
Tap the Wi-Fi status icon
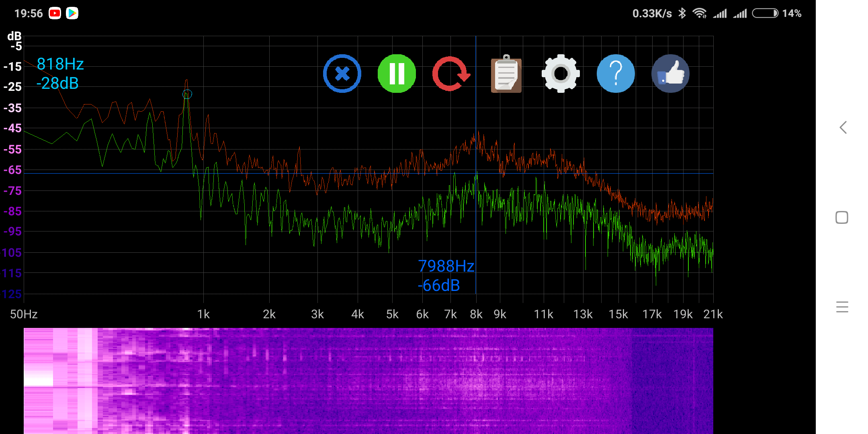700,13
